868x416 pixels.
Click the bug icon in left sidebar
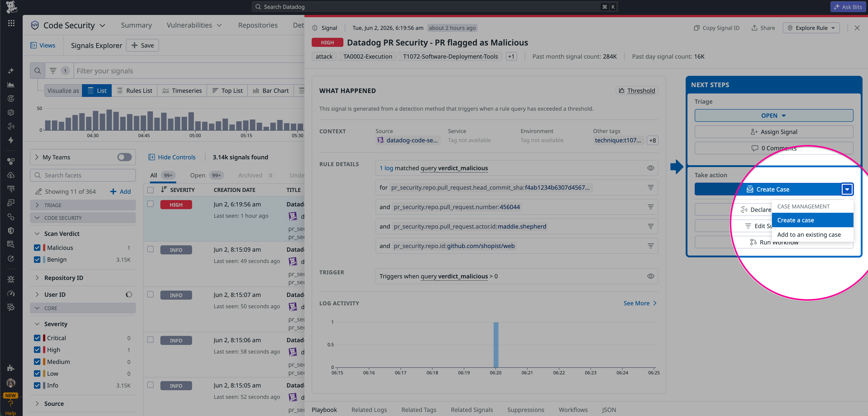click(x=11, y=279)
